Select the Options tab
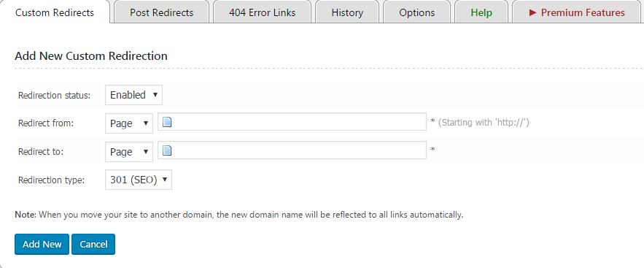Viewport: 644px width, 268px height. pyautogui.click(x=417, y=12)
